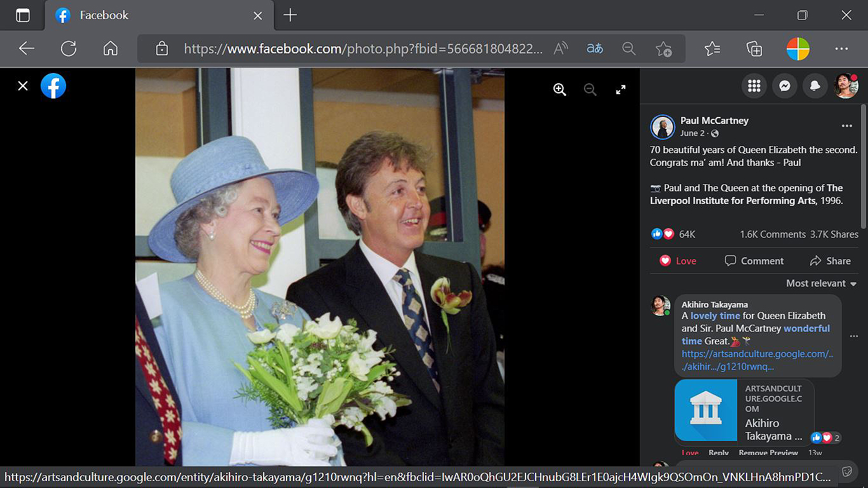Open the sticker icon in comment box
The image size is (868, 488).
pos(847,472)
